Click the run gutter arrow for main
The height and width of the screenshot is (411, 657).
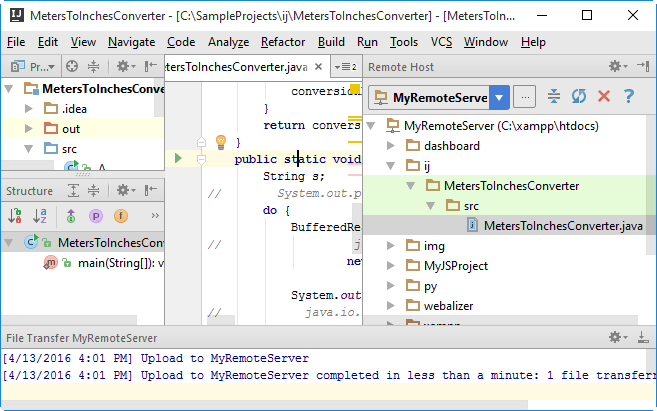tap(178, 158)
